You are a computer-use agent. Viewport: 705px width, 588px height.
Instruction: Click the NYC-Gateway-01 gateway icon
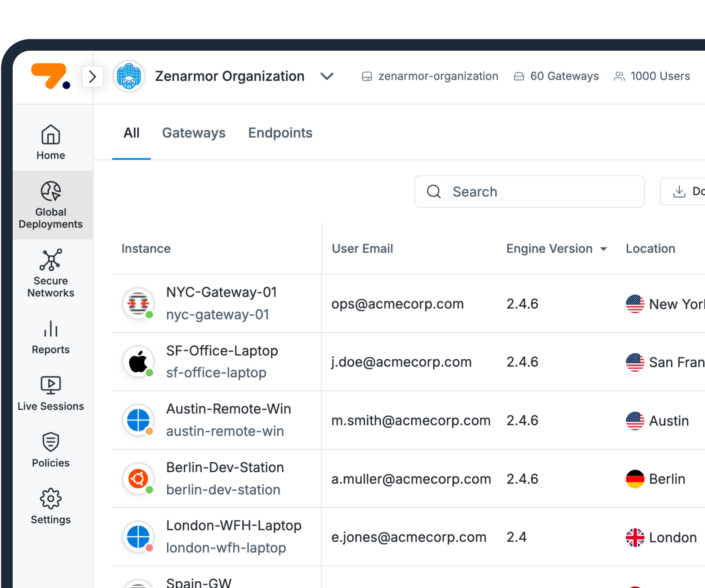coord(138,304)
